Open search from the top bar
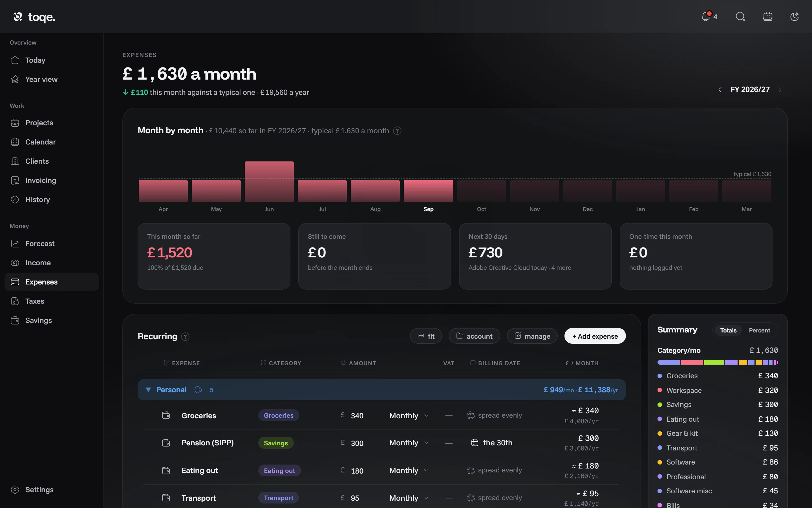The width and height of the screenshot is (812, 508). [x=740, y=16]
